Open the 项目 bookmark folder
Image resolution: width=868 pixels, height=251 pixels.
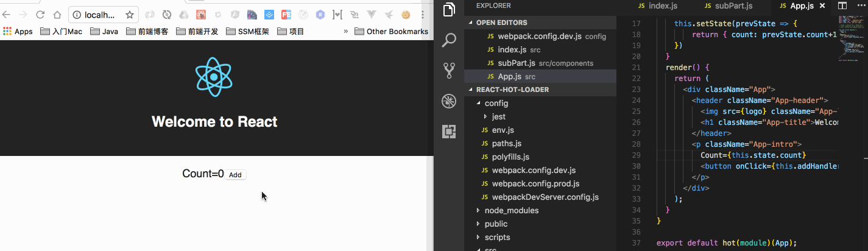pos(291,31)
